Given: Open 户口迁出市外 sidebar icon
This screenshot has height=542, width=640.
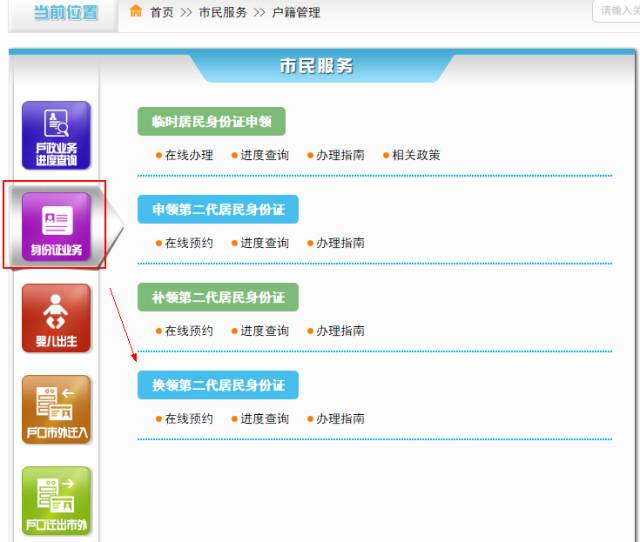Looking at the screenshot, I should click(x=56, y=501).
